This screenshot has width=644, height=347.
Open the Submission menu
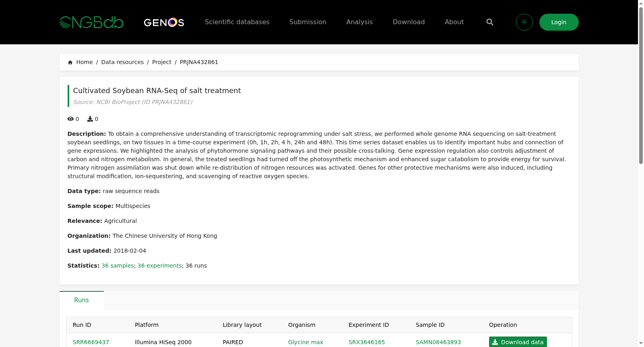(x=308, y=22)
